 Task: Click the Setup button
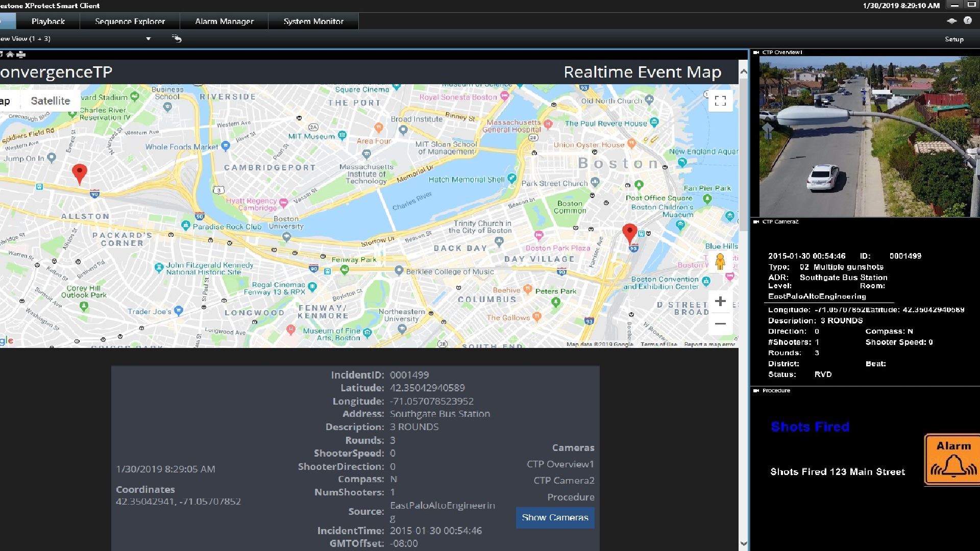point(953,39)
